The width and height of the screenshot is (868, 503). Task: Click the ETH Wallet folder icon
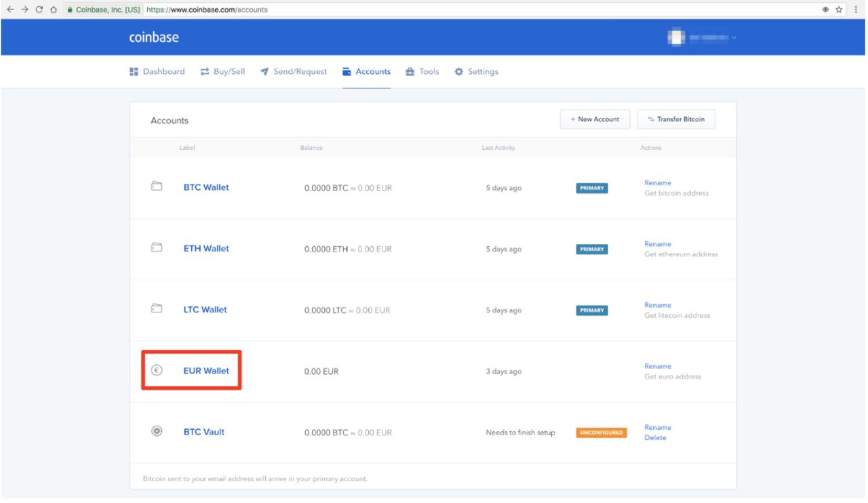point(157,247)
